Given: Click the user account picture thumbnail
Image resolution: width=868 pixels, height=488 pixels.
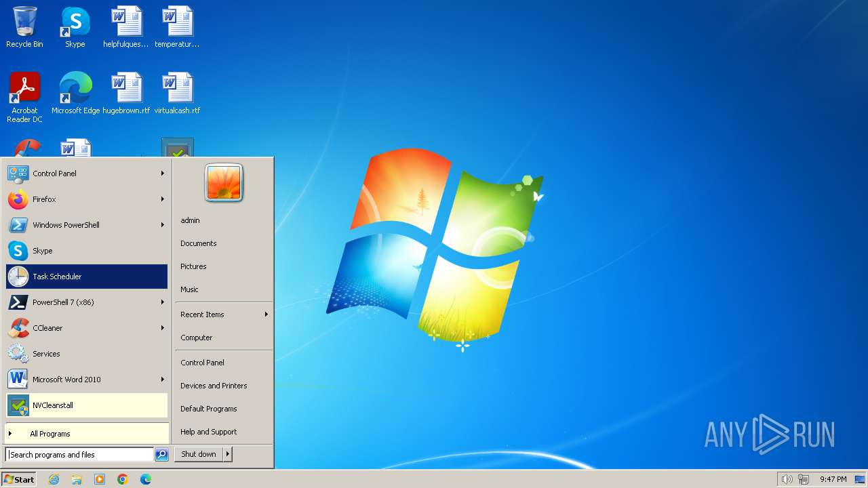Looking at the screenshot, I should [x=224, y=183].
